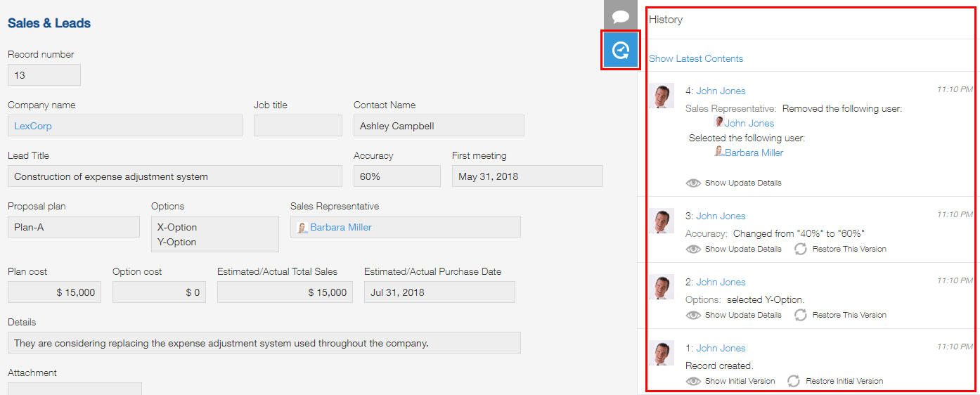Click Show Latest Contents link
Image resolution: width=980 pixels, height=395 pixels.
696,58
